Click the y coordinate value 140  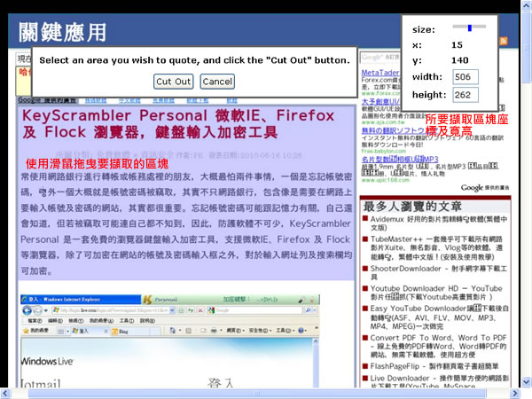click(x=459, y=60)
